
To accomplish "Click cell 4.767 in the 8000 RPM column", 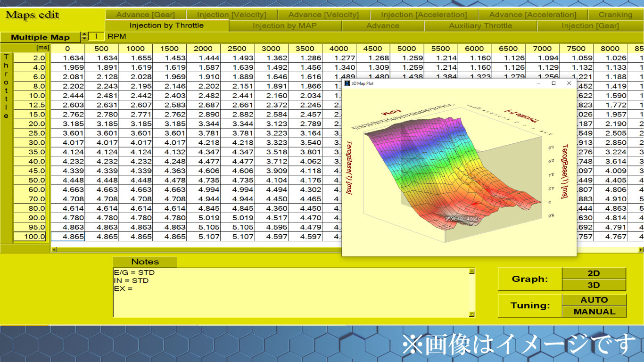I will pyautogui.click(x=611, y=237).
